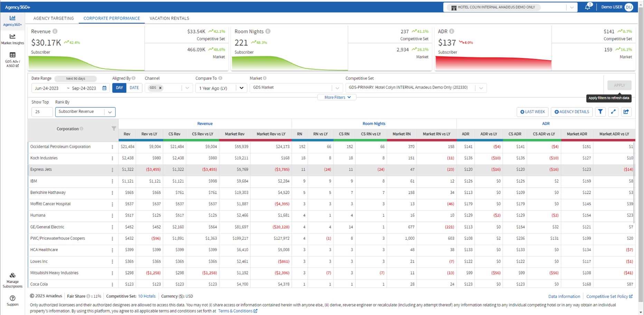Add LAST WEEK columns button
This screenshot has width=644, height=315.
532,112
